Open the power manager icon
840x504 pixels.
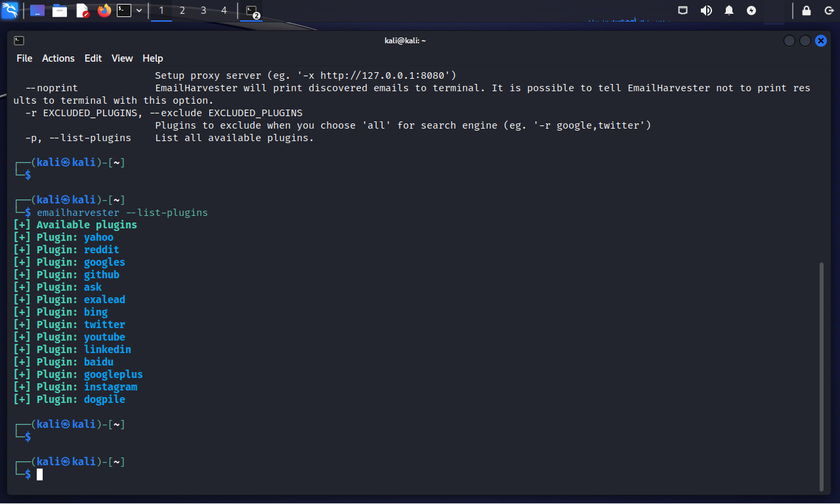751,10
